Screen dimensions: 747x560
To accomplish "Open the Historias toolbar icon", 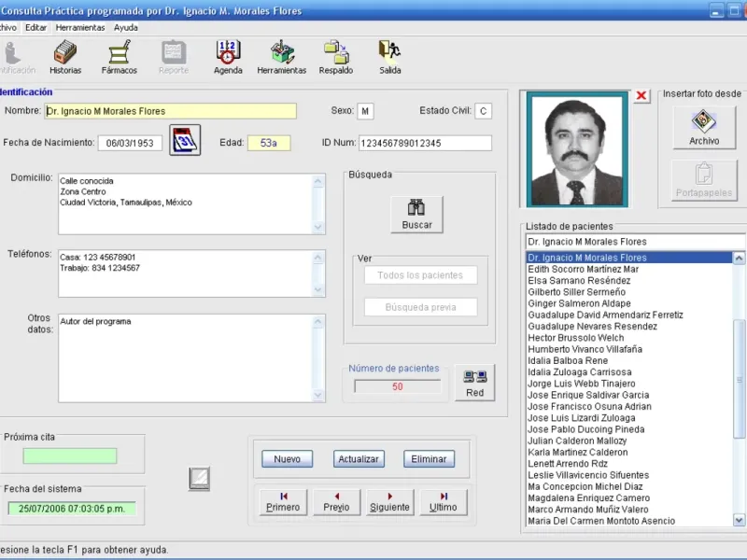I will tap(65, 58).
